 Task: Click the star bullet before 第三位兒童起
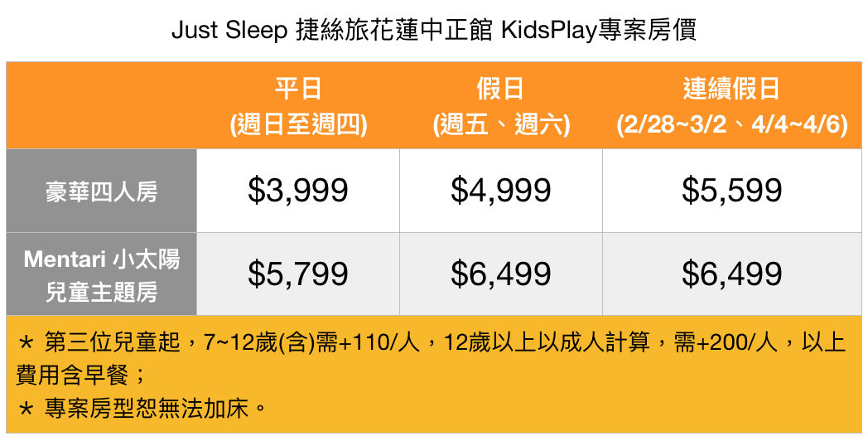(x=26, y=344)
